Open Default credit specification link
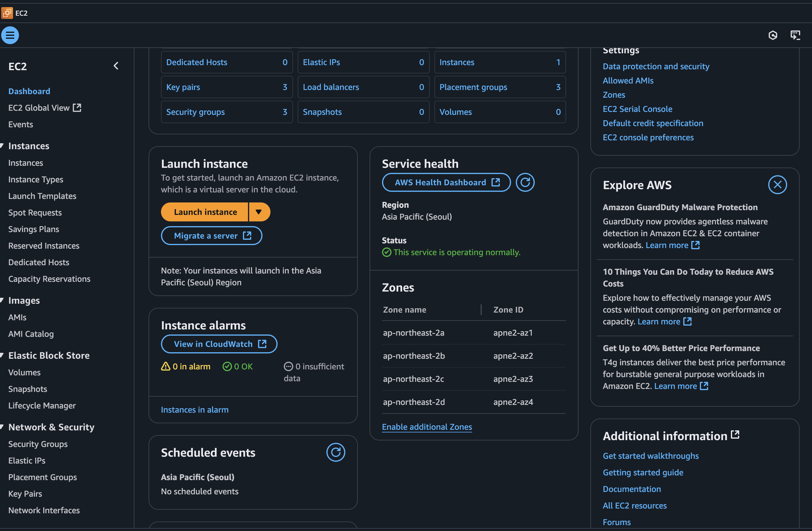 [653, 123]
